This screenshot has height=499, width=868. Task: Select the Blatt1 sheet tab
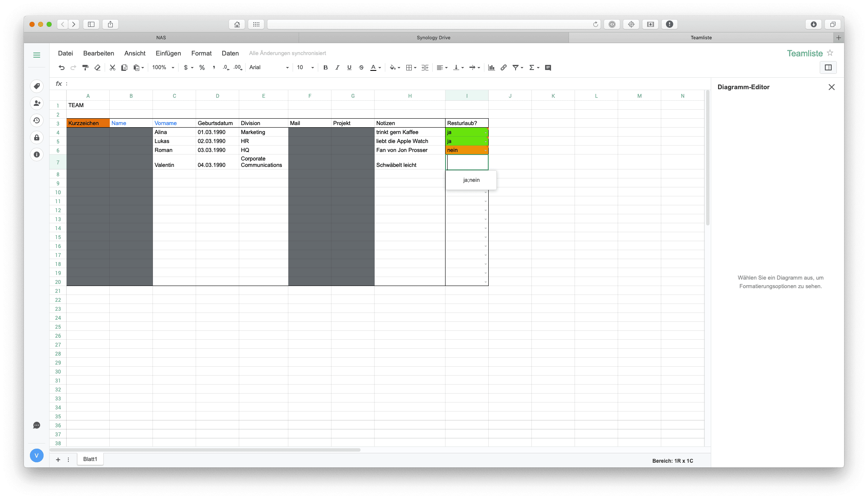(x=90, y=459)
